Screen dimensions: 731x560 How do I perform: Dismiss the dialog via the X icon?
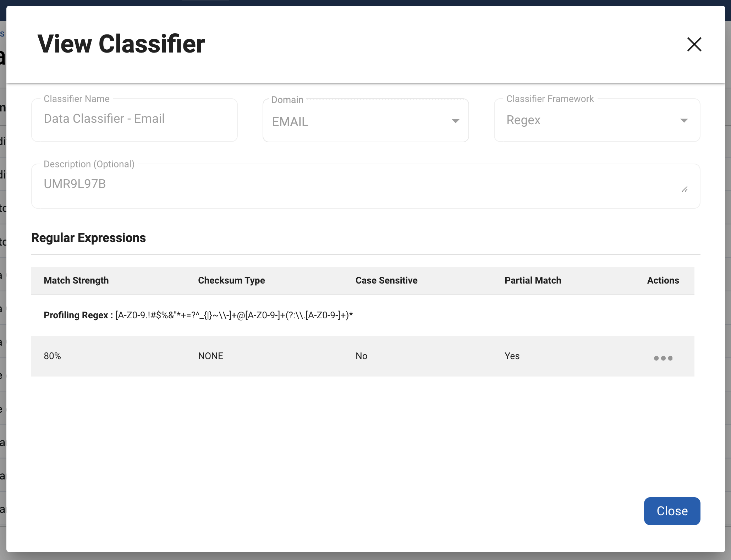point(694,44)
